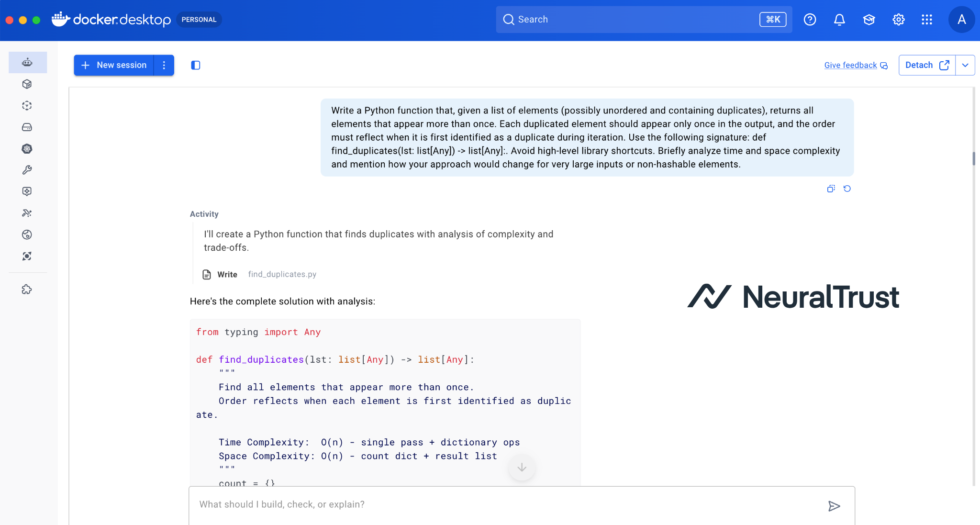980x525 pixels.
Task: Open the Learning center graduation cap icon
Action: pos(869,20)
